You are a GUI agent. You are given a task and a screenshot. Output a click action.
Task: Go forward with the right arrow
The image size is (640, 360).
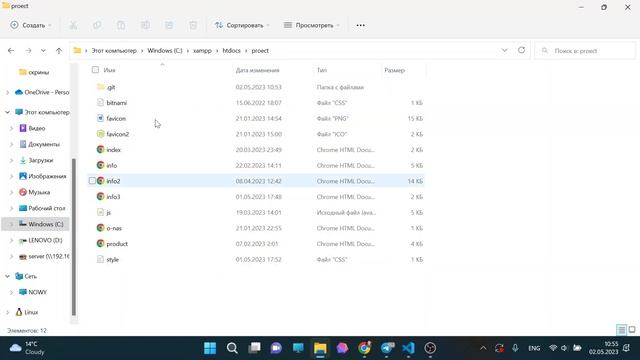[x=28, y=51]
